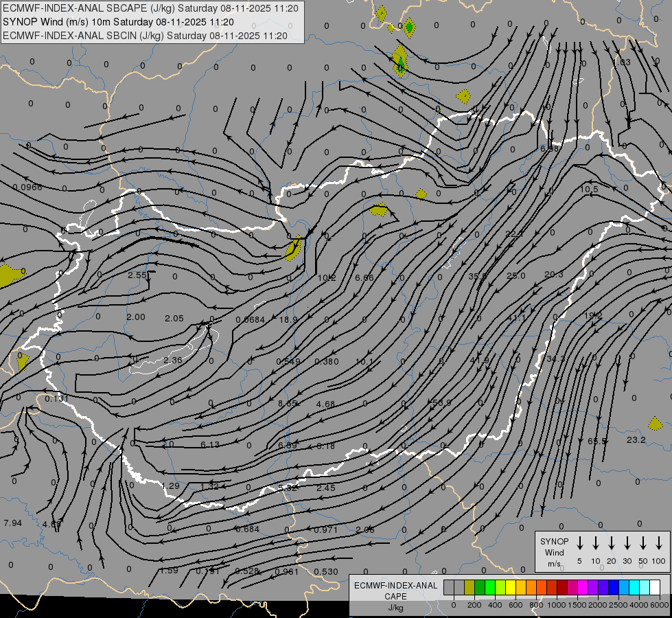Click the 0.380 CAPE value on map
The width and height of the screenshot is (672, 618).
coord(327,362)
